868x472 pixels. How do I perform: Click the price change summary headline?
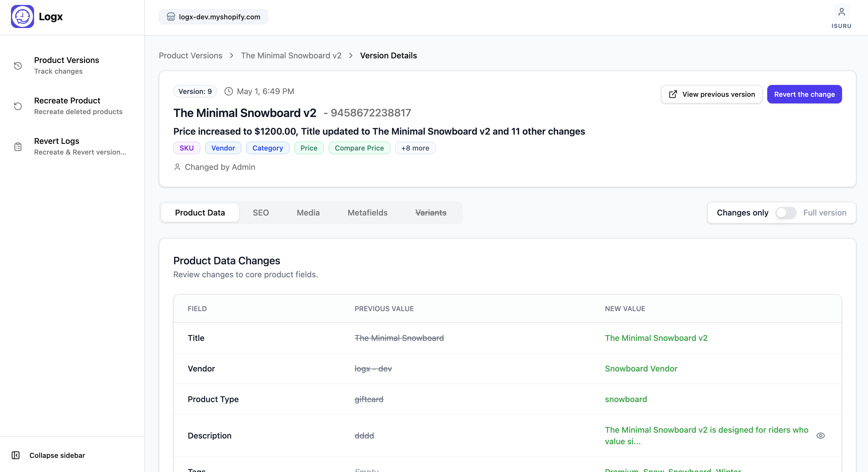coord(379,131)
